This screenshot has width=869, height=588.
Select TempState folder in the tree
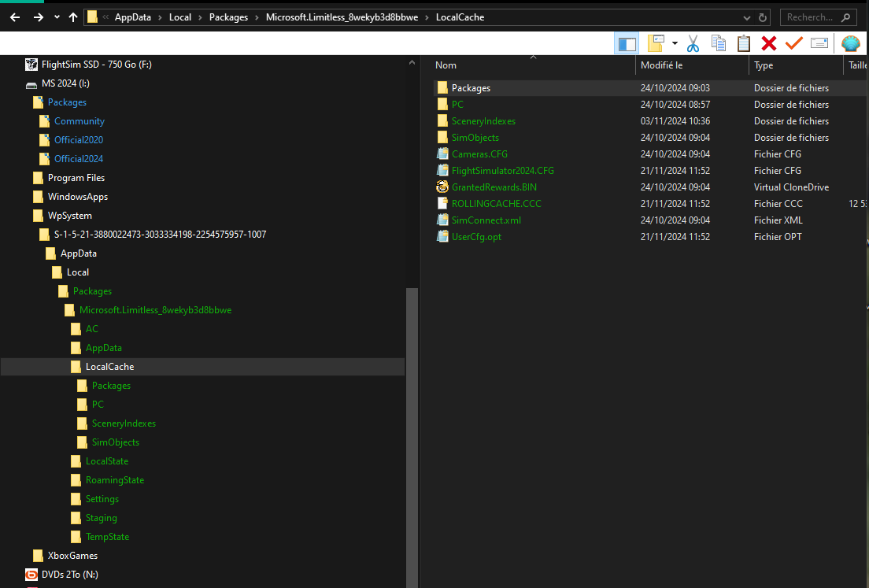[108, 537]
